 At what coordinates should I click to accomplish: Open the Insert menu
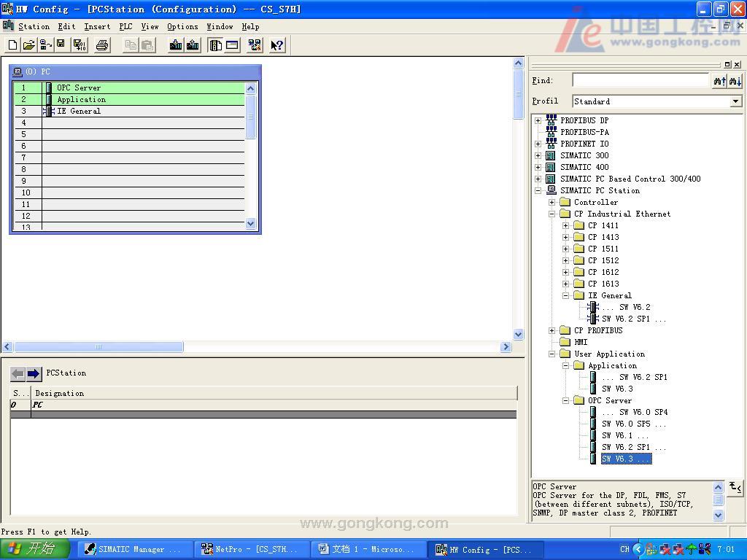point(97,27)
